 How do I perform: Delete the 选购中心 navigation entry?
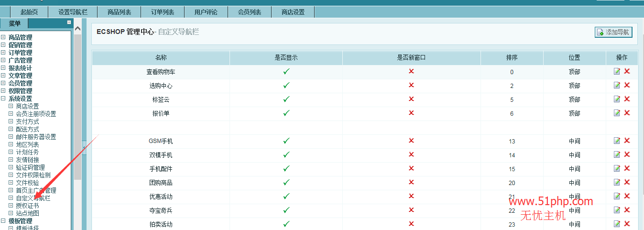[x=627, y=85]
